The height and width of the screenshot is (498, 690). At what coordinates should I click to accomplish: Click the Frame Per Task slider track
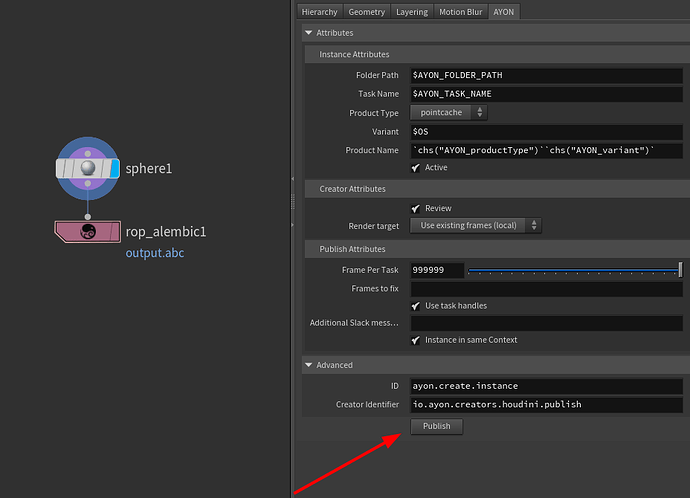click(573, 270)
